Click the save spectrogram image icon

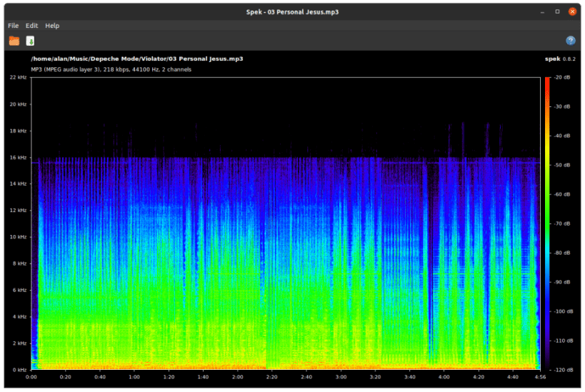31,41
